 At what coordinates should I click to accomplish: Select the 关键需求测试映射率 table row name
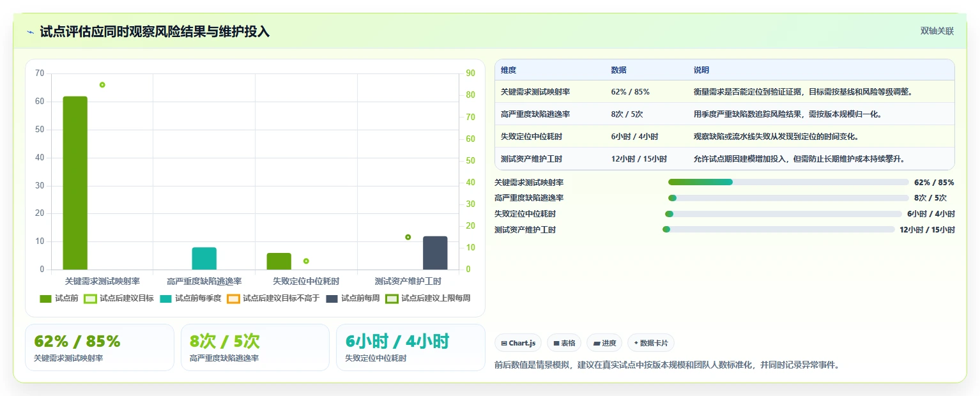[x=535, y=92]
